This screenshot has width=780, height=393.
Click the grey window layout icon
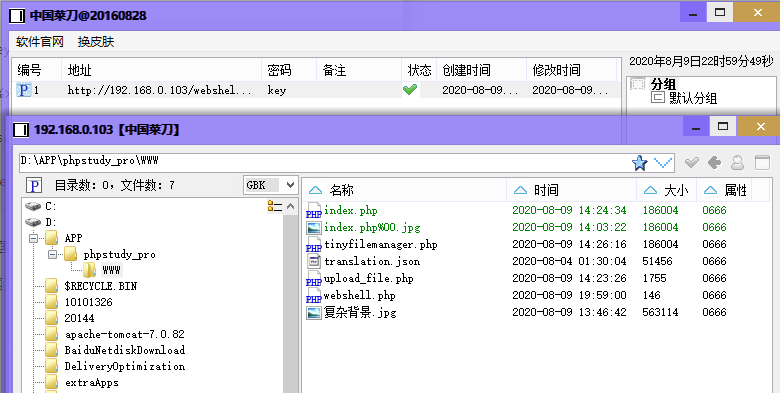pyautogui.click(x=762, y=162)
